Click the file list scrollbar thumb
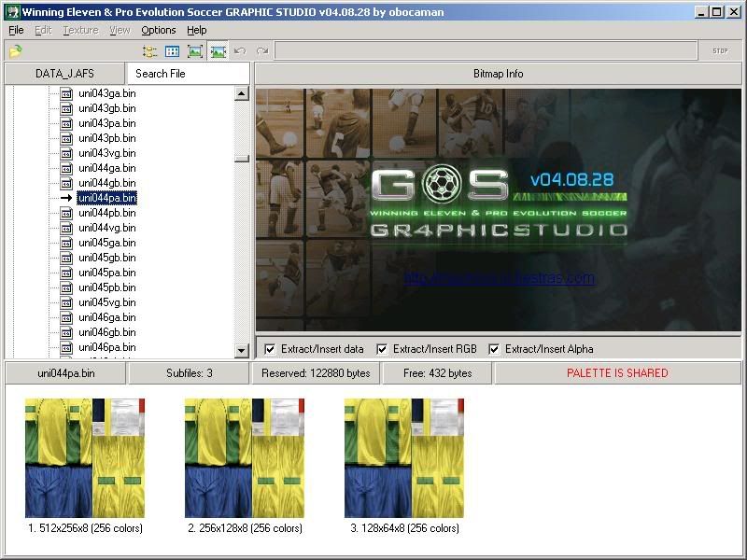Screen dimensions: 747x560 [242, 159]
